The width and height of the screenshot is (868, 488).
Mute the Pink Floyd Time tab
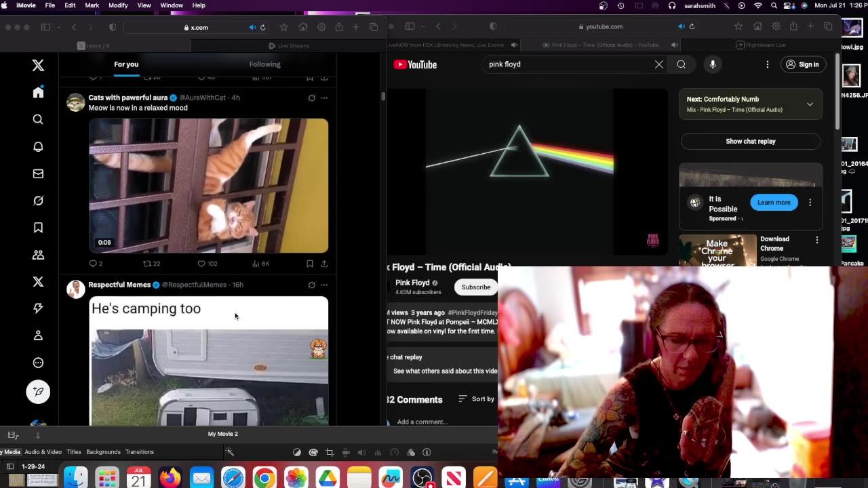[x=674, y=45]
